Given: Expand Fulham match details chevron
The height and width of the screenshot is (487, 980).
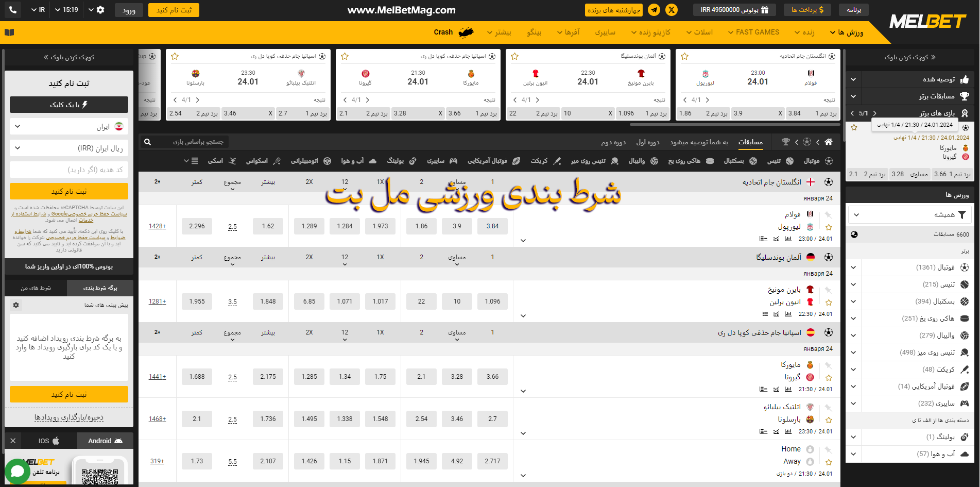Looking at the screenshot, I should point(523,241).
